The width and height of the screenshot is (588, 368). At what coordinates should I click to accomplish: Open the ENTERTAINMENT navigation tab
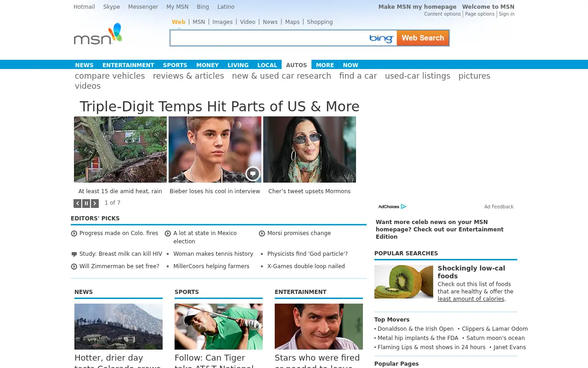click(128, 65)
